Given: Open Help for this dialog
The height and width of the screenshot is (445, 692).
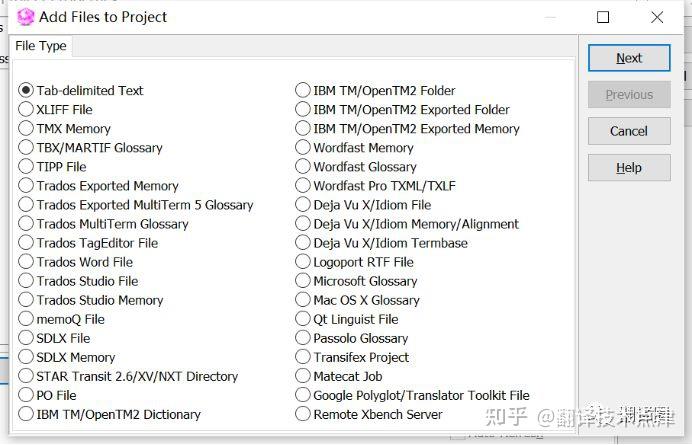Looking at the screenshot, I should click(628, 168).
